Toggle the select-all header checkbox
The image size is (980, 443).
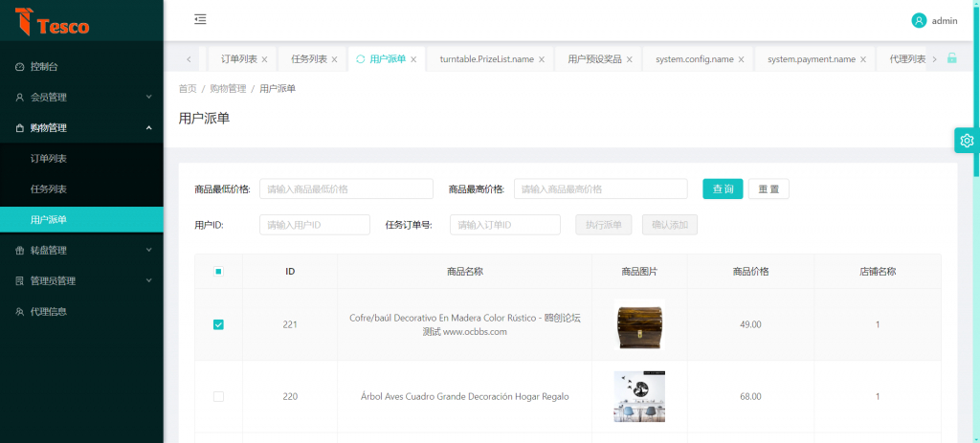tap(218, 272)
